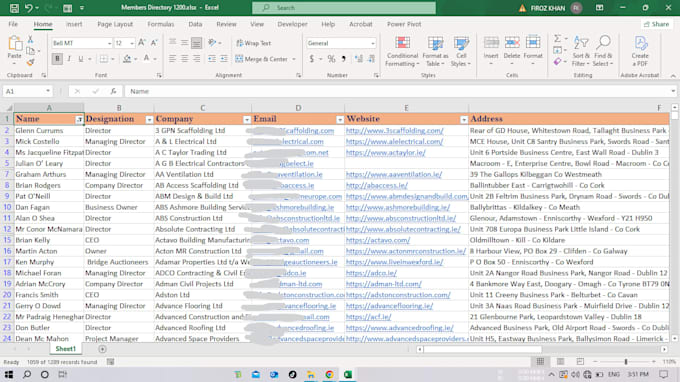The height and width of the screenshot is (382, 680).
Task: Click the Increase Indent icon
Action: pyautogui.click(x=224, y=59)
